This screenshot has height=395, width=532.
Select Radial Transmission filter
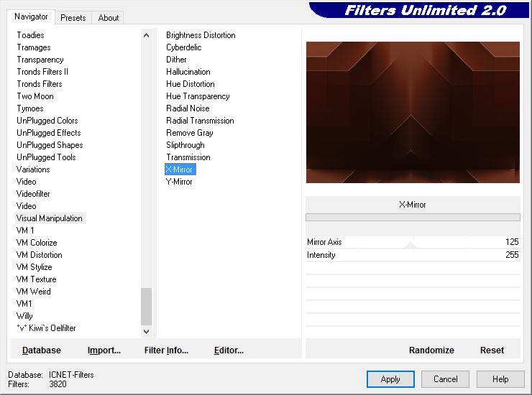[x=200, y=121]
